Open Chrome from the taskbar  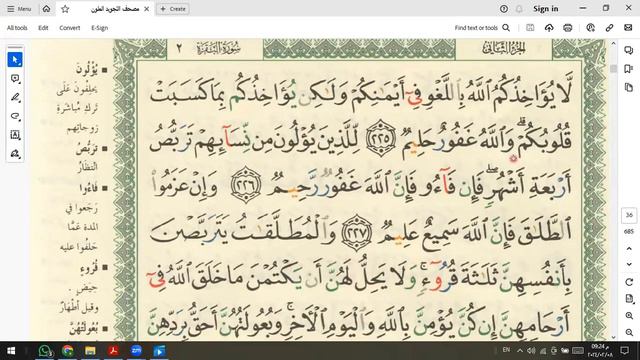click(68, 351)
